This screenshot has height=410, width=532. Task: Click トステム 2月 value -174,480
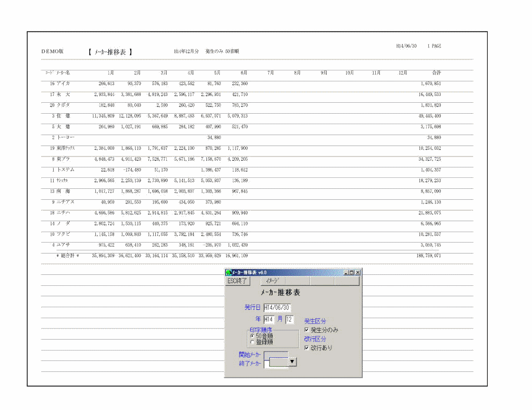click(132, 170)
